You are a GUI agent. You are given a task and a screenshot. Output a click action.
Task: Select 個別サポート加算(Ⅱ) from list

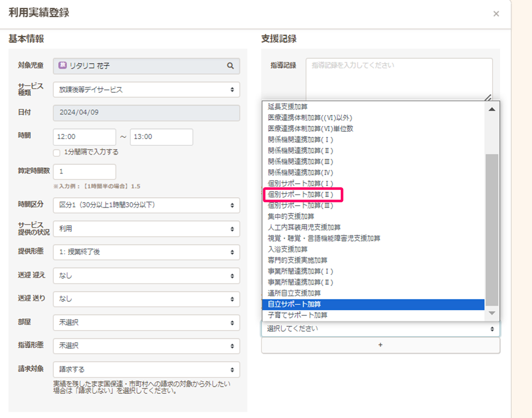coord(301,195)
